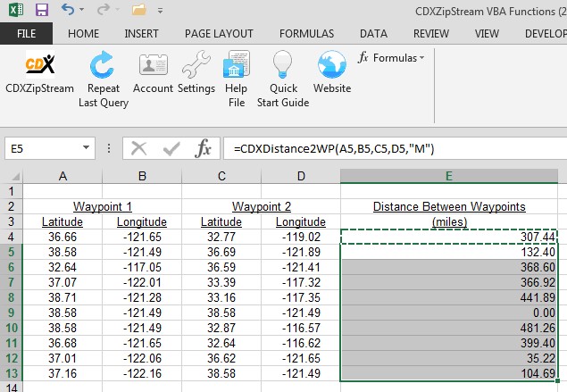
Task: Switch to the INSERT ribbon tab
Action: [x=141, y=34]
